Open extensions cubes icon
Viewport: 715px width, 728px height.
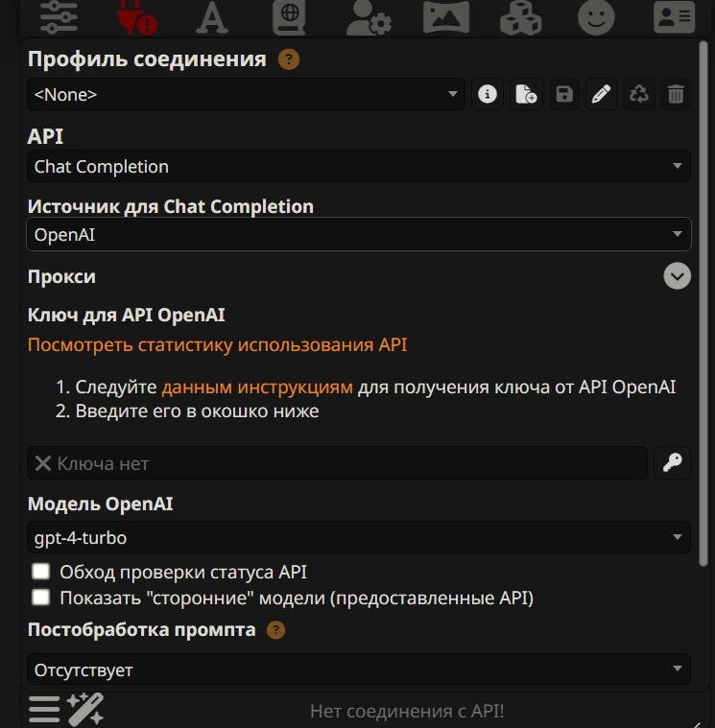tap(521, 16)
